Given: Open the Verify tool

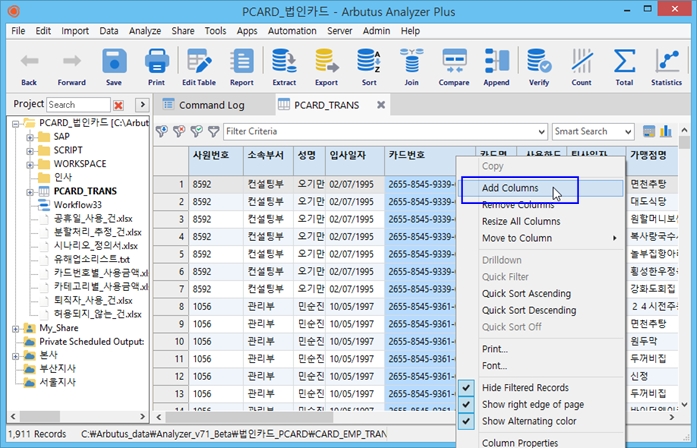Looking at the screenshot, I should 539,67.
